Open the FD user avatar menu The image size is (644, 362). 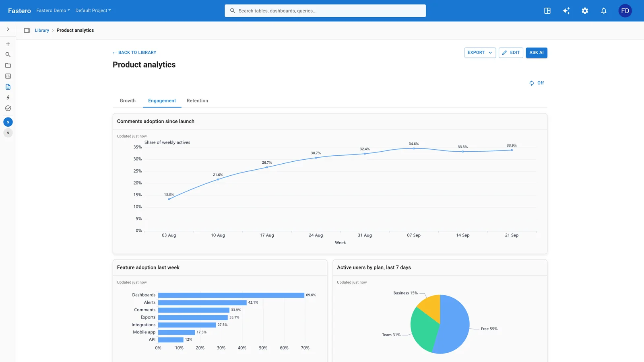click(625, 11)
